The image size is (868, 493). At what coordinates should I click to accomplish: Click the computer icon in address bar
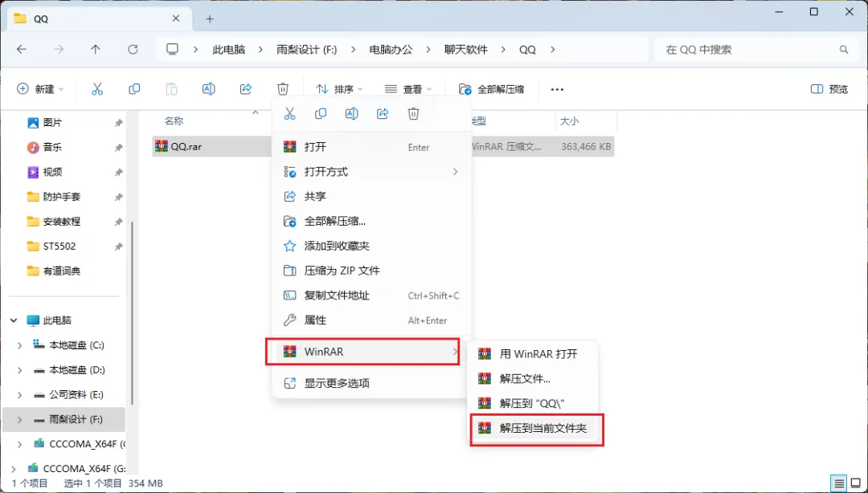click(x=173, y=49)
